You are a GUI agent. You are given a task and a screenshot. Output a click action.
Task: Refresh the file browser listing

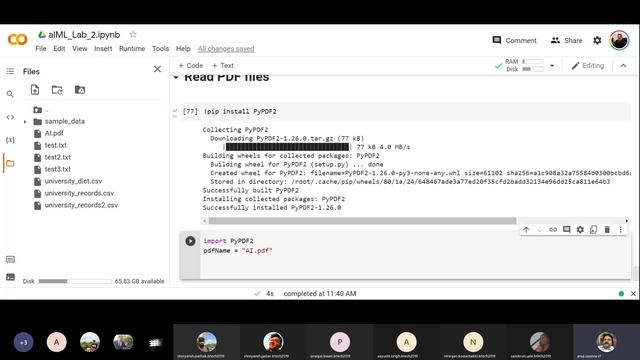point(57,90)
